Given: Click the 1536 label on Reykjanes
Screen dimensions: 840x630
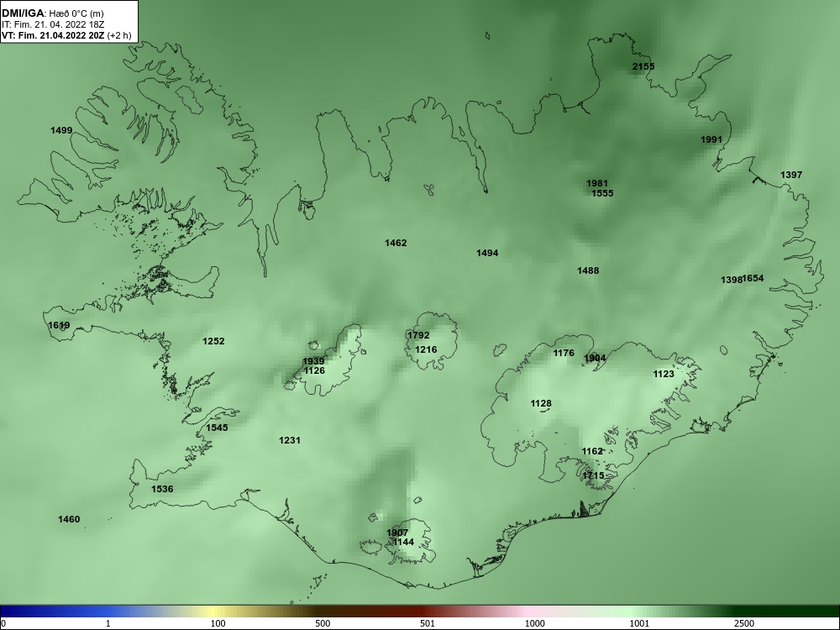Looking at the screenshot, I should point(162,489).
